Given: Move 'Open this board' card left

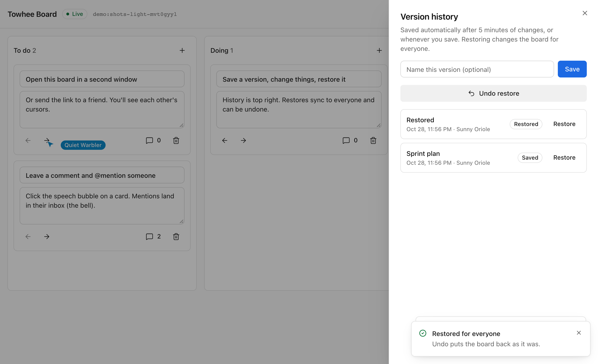Looking at the screenshot, I should point(28,140).
